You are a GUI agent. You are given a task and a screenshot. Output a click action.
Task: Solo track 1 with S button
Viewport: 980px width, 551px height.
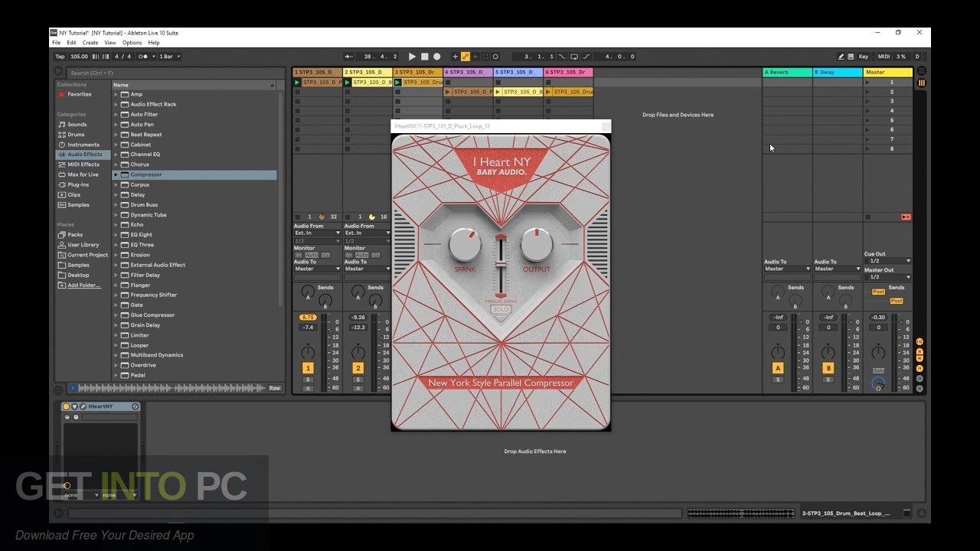(x=308, y=380)
